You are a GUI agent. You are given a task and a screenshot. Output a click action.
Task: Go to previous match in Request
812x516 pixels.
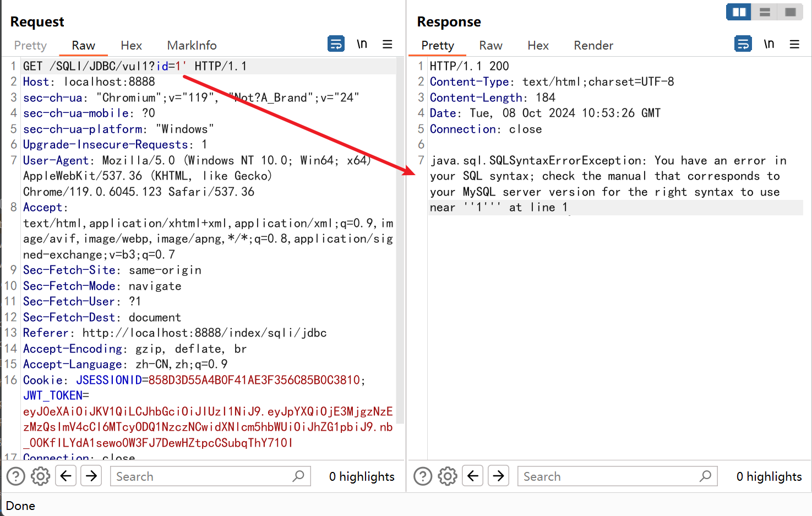point(66,476)
